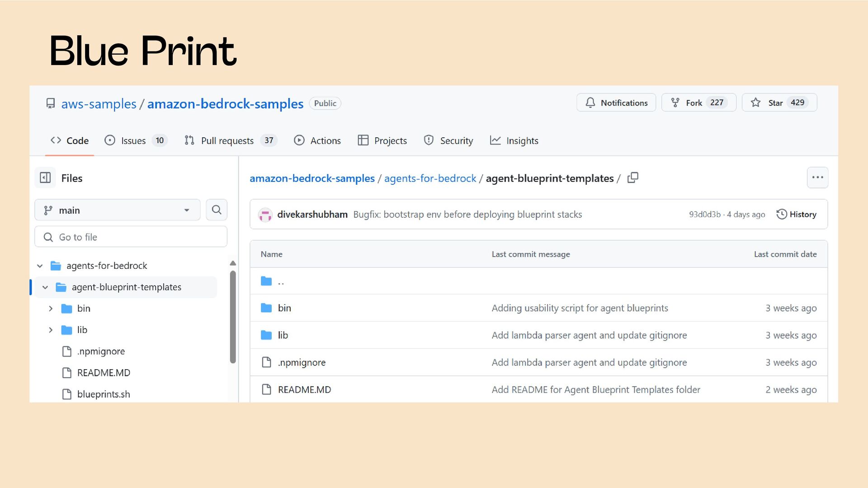868x488 pixels.
Task: Click the repository book icon beside aws-samples
Action: pos(51,103)
